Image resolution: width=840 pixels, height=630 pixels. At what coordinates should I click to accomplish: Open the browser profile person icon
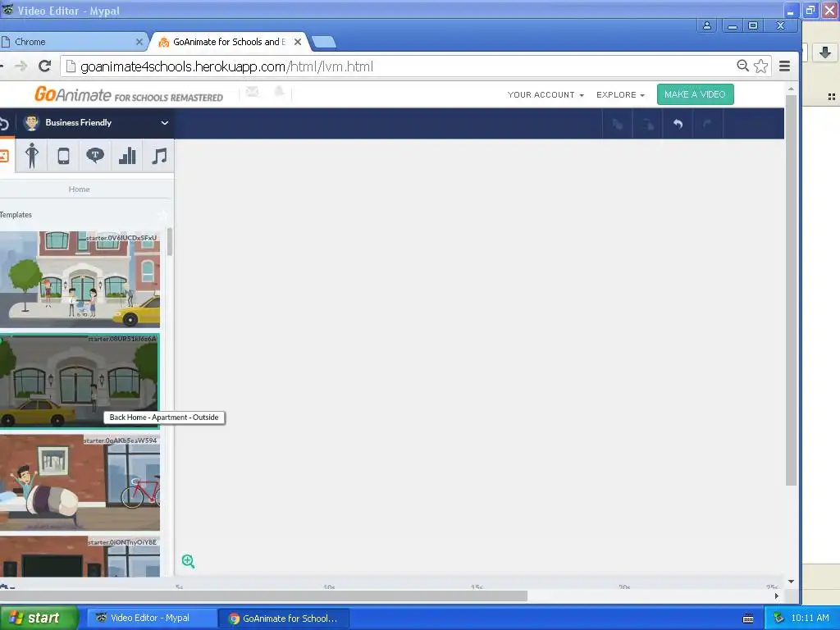[707, 25]
